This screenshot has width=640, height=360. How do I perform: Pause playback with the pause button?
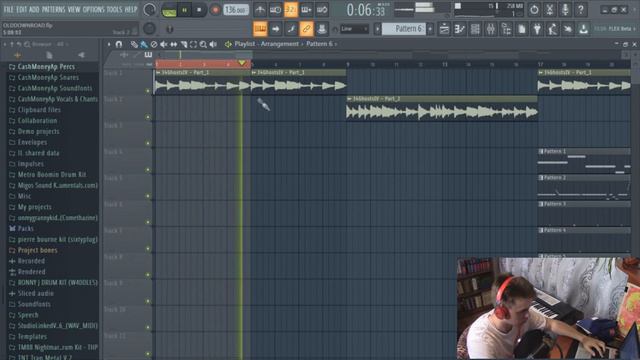click(x=184, y=10)
